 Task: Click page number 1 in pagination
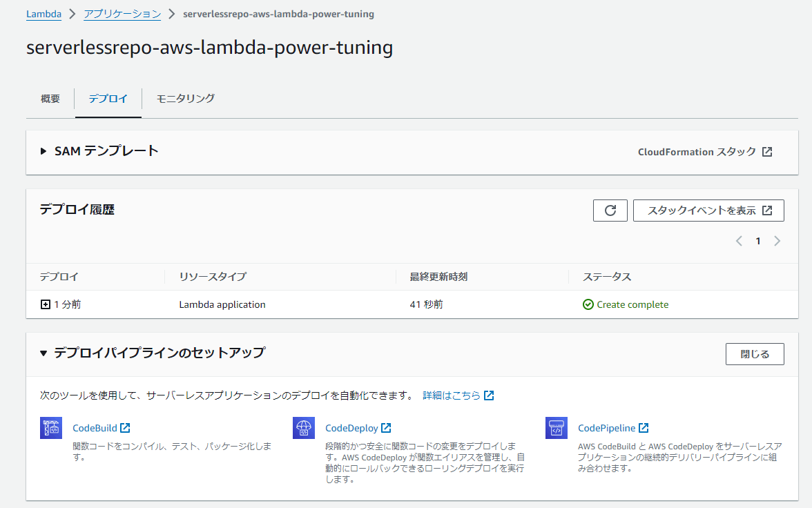click(x=757, y=241)
